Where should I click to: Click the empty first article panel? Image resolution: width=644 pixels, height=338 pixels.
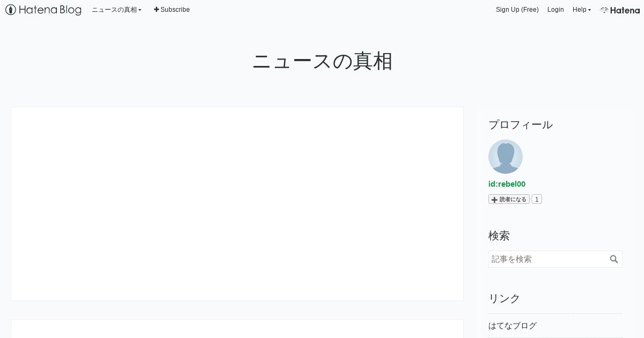[237, 204]
